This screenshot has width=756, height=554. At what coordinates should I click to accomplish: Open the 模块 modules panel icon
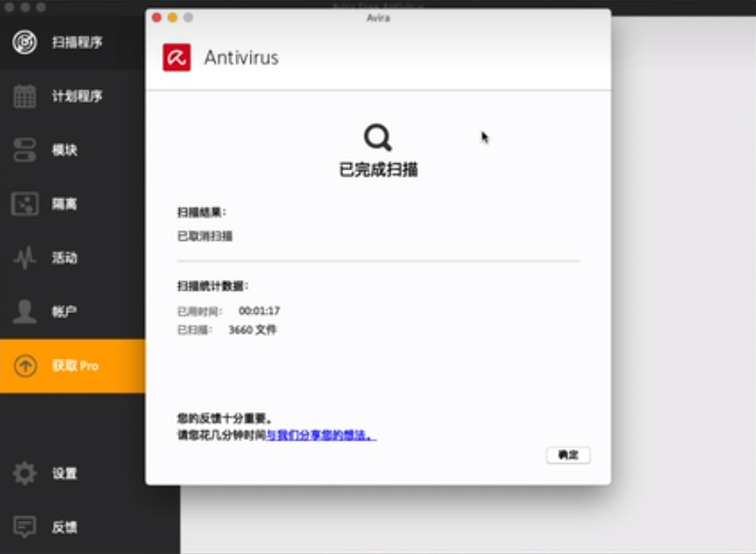(25, 150)
